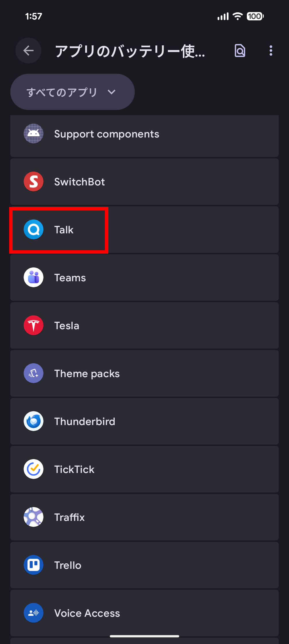This screenshot has width=289, height=644.
Task: Tap the back arrow button
Action: [x=28, y=51]
